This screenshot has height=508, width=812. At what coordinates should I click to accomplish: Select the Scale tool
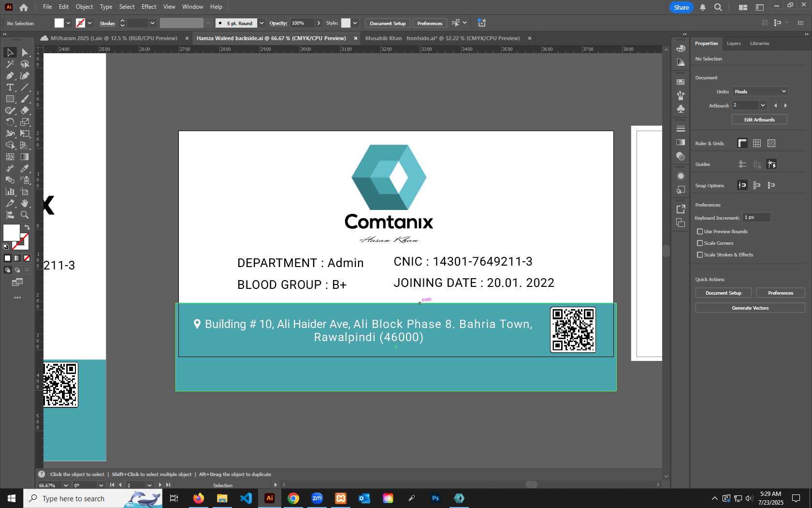pos(25,122)
